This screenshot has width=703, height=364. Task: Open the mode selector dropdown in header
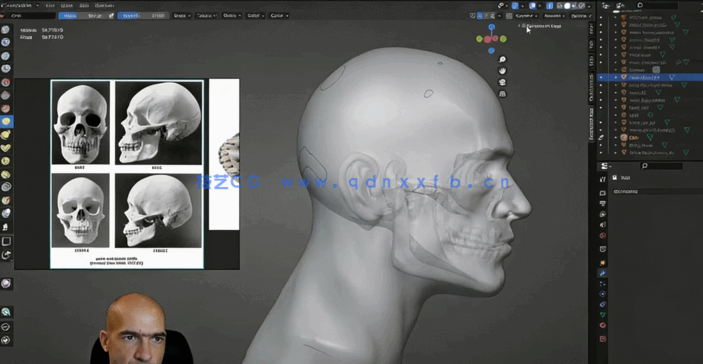tap(20, 5)
